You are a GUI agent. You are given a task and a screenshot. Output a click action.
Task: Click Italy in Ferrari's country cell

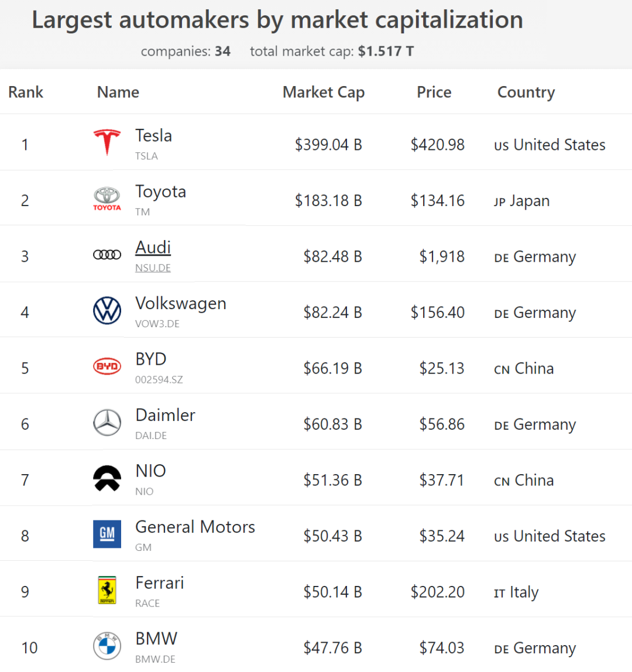coord(523,592)
